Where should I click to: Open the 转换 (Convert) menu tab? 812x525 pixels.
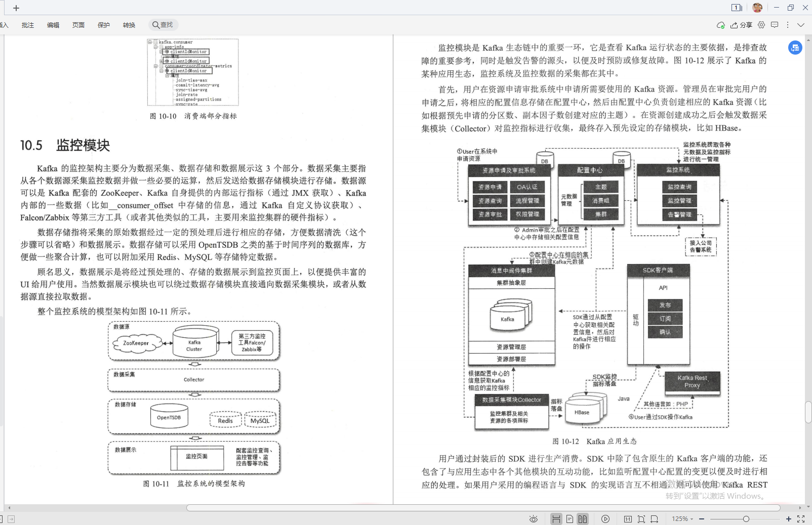click(x=129, y=25)
